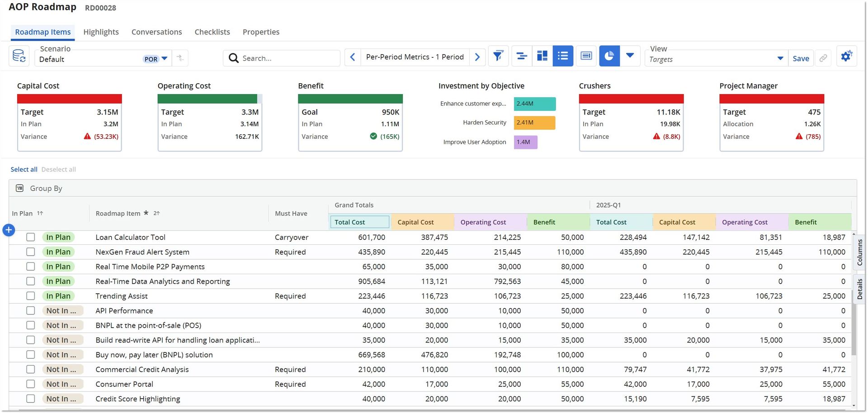This screenshot has height=414, width=868.
Task: Check the Loan Calculator Tool checkbox
Action: 30,237
